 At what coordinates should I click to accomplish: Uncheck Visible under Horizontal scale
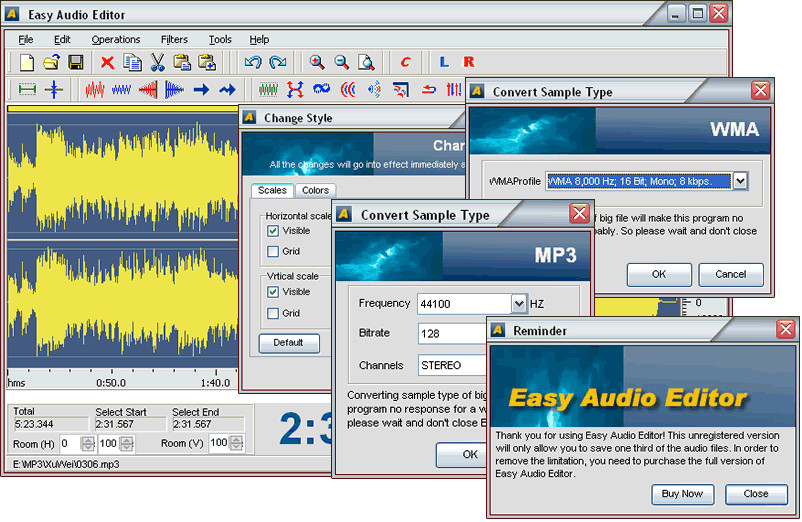click(x=273, y=230)
